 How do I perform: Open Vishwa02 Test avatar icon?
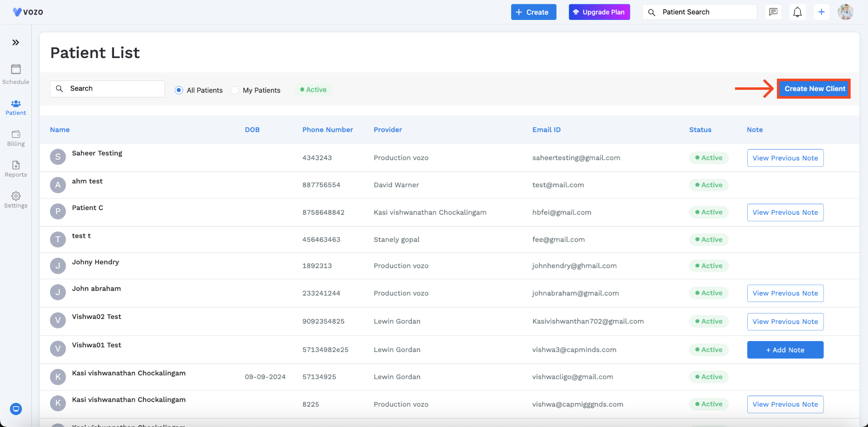point(58,320)
